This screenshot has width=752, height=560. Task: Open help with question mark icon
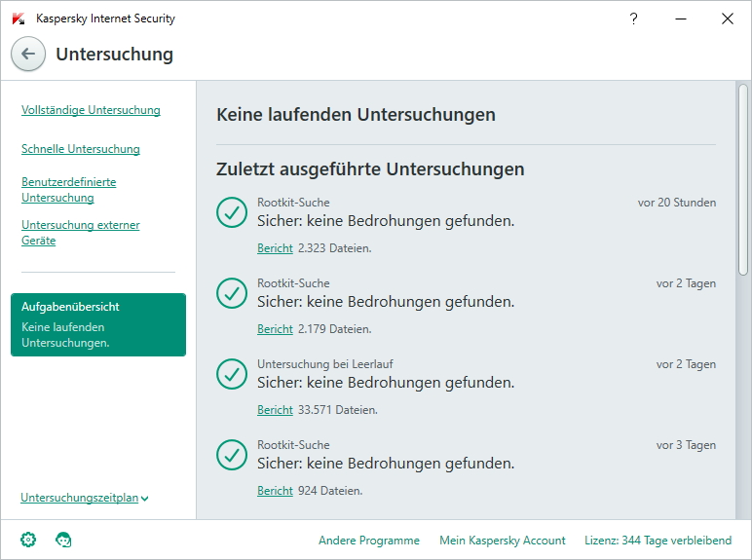pos(633,19)
